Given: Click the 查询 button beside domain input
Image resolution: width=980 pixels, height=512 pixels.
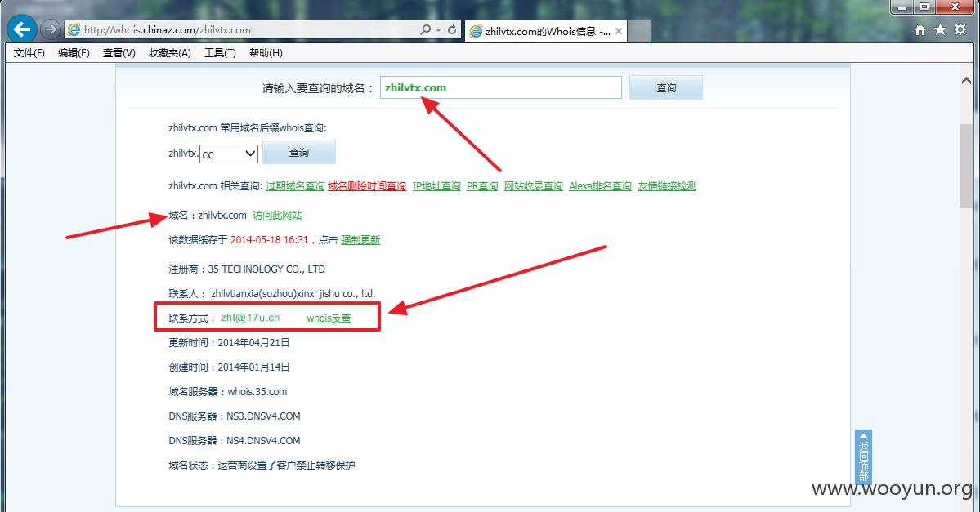Looking at the screenshot, I should (665, 87).
